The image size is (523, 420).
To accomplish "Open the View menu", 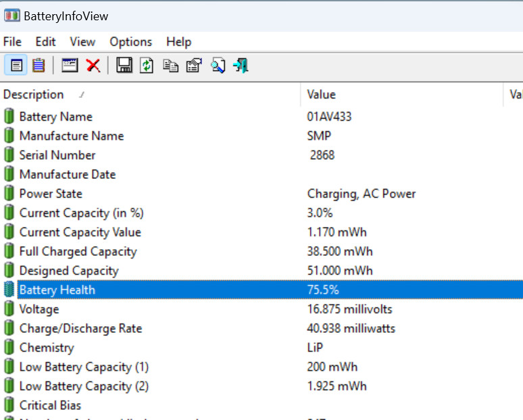I will [82, 42].
